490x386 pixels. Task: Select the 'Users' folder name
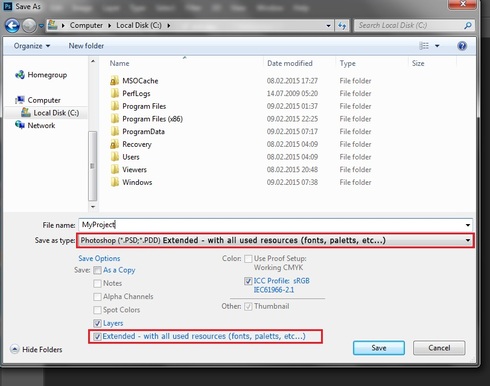pos(131,157)
